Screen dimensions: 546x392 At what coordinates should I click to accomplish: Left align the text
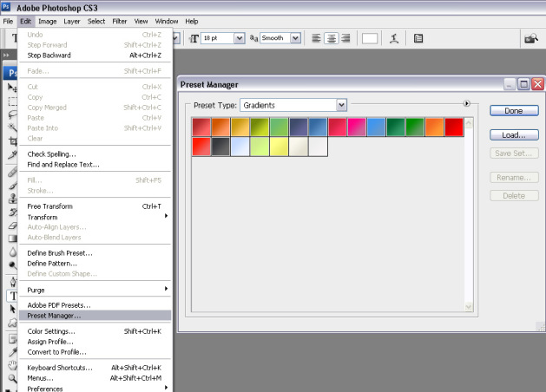(316, 38)
